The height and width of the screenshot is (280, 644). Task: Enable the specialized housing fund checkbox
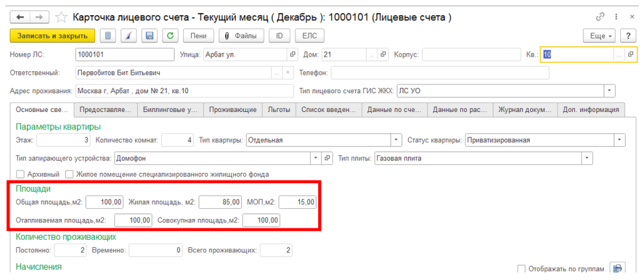coord(70,174)
